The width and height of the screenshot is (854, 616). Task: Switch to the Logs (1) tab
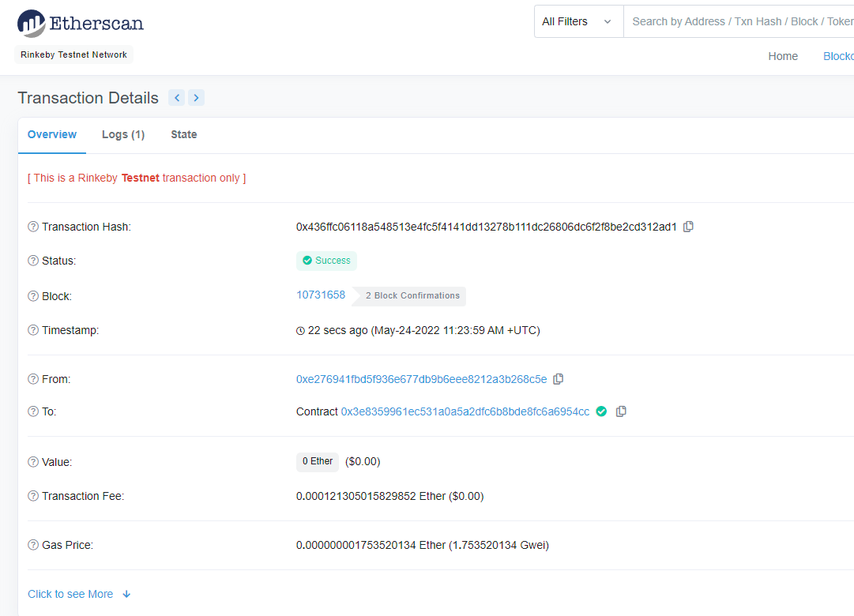pyautogui.click(x=123, y=134)
